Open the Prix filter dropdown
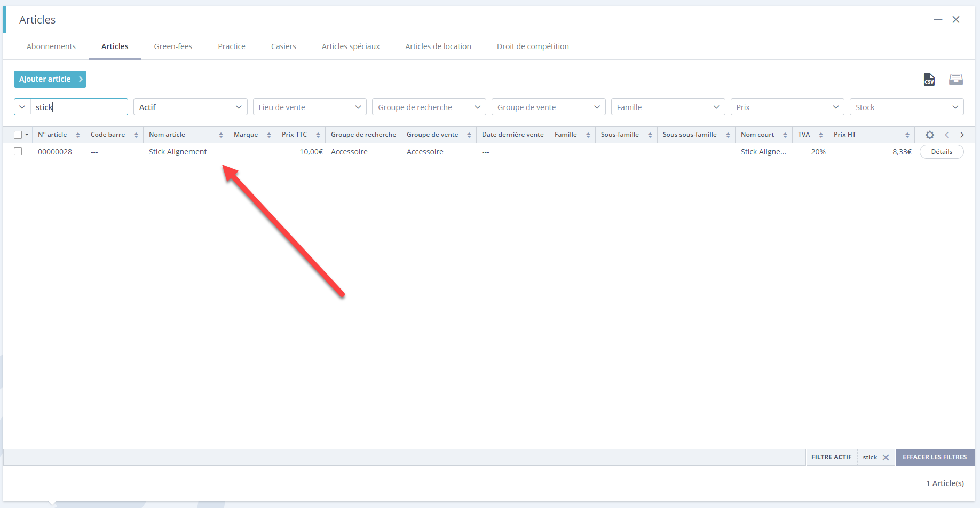This screenshot has height=508, width=980. tap(787, 107)
